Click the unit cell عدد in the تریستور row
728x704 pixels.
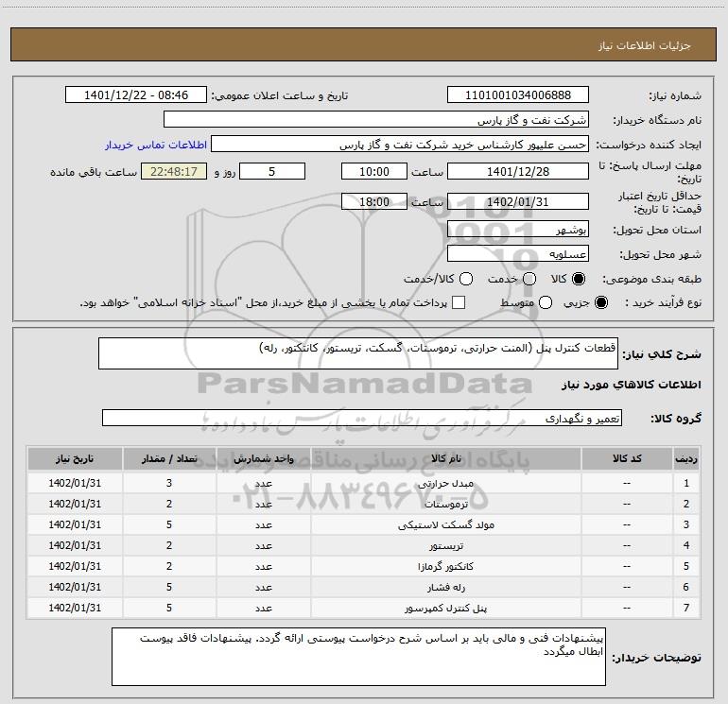coord(263,546)
